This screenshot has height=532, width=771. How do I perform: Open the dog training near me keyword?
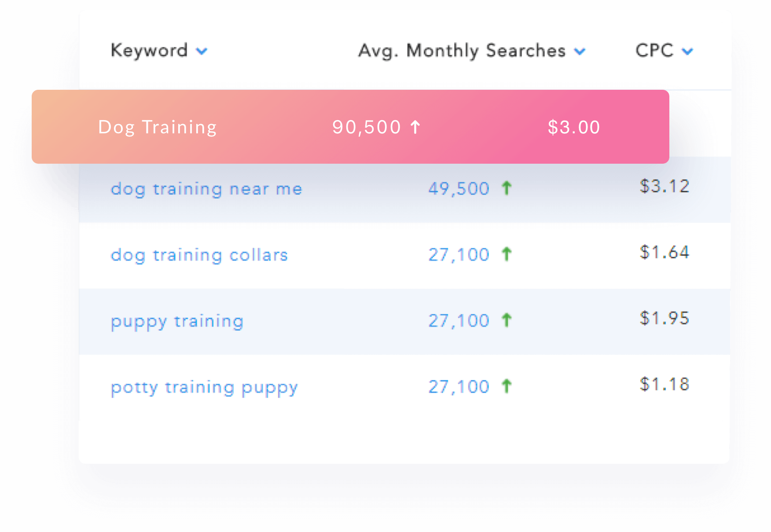click(x=206, y=189)
